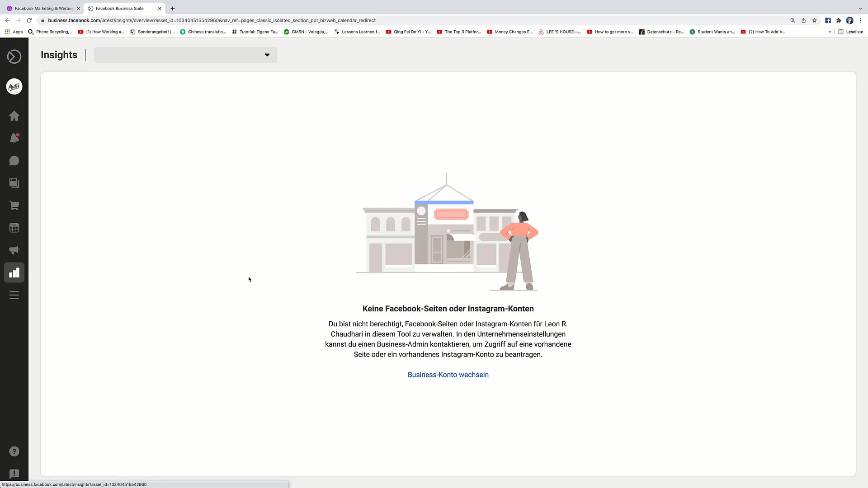
Task: Open the More options hamburger icon
Action: (x=14, y=295)
